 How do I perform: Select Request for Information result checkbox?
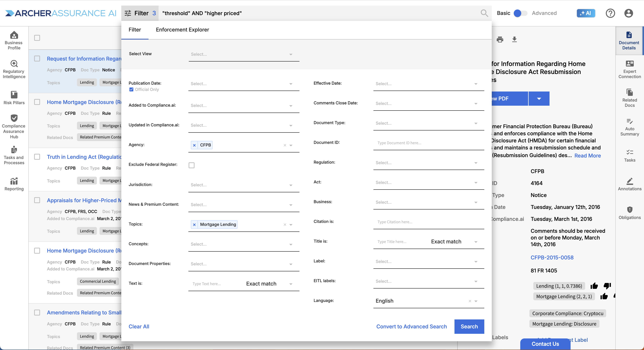pyautogui.click(x=37, y=59)
